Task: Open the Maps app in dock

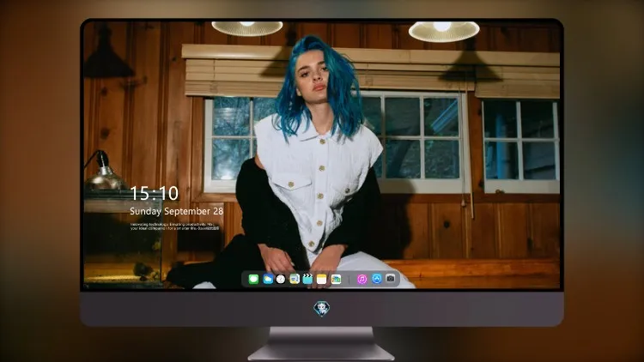Action: 295,279
